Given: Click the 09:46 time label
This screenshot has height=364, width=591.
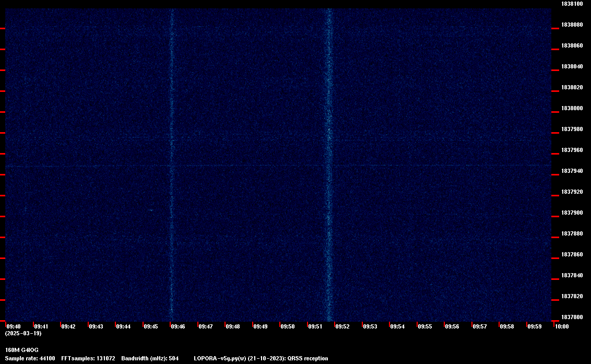Looking at the screenshot, I should click(178, 326).
